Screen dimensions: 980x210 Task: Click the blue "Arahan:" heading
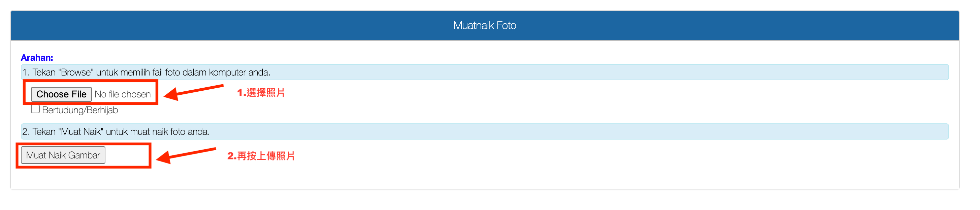pos(37,58)
